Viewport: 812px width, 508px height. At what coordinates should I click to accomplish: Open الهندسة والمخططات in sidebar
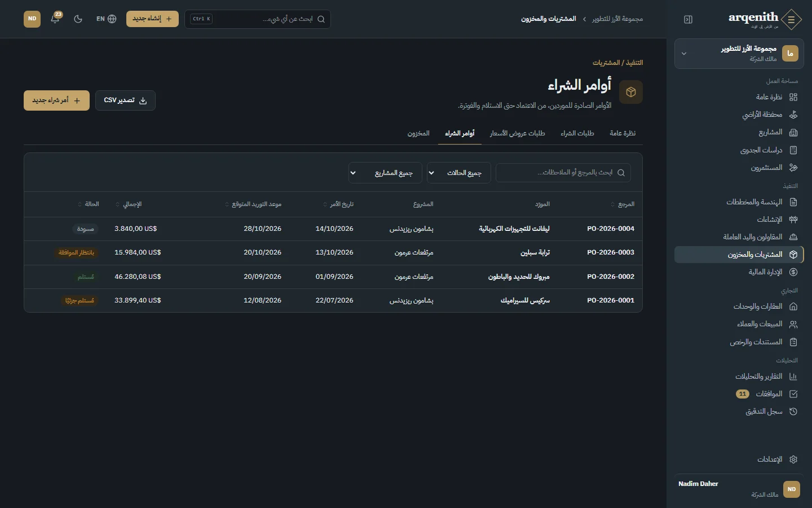(739, 202)
